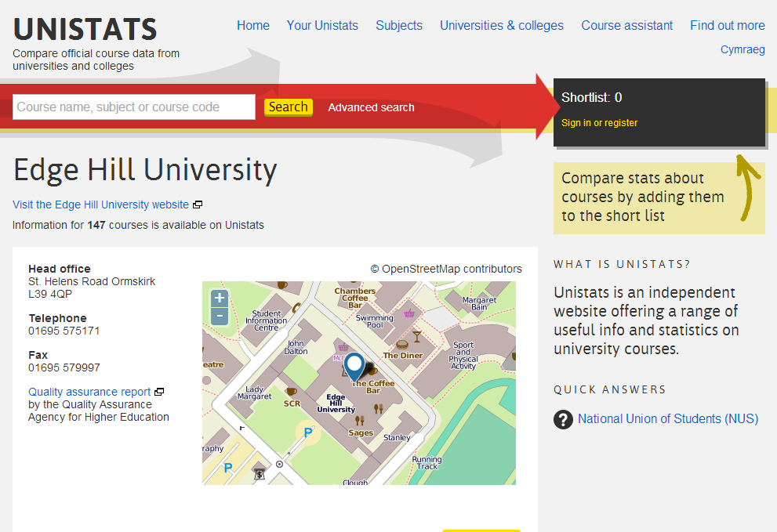Click the map zoom out minus button

[220, 316]
